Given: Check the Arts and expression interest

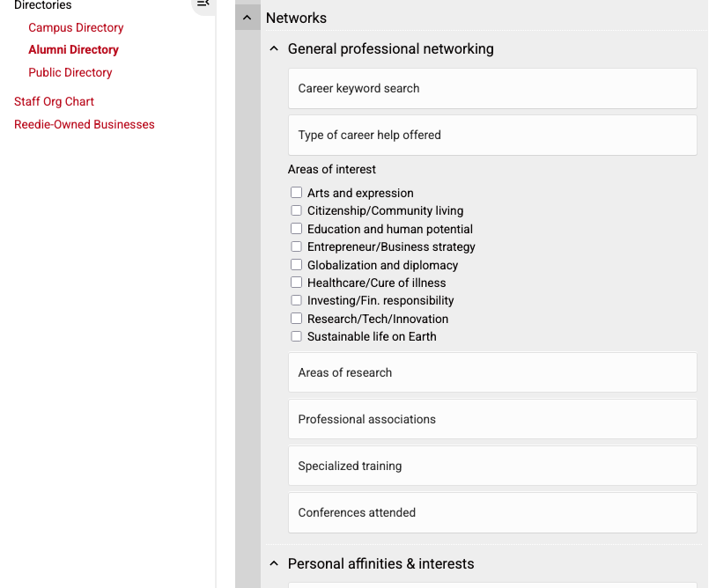Looking at the screenshot, I should tap(297, 192).
